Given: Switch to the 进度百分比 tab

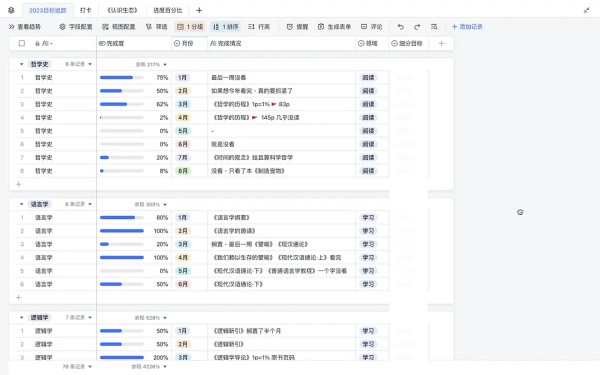Looking at the screenshot, I should click(x=168, y=10).
